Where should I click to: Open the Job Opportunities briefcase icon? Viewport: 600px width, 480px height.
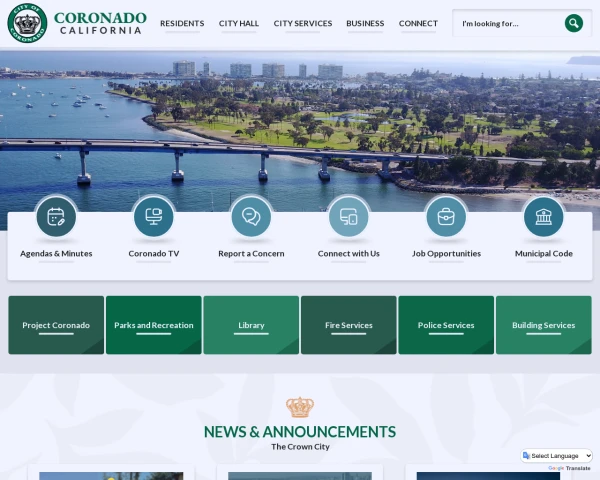(446, 217)
